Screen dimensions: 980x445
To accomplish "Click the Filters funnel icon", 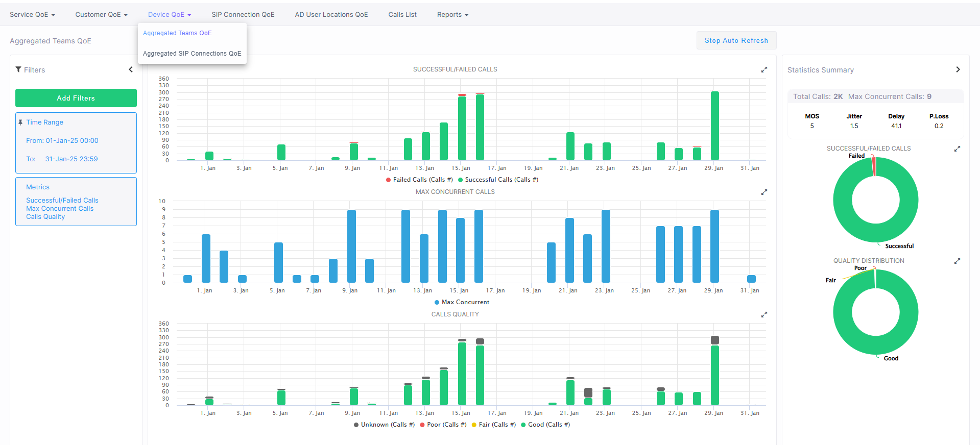I will 18,69.
